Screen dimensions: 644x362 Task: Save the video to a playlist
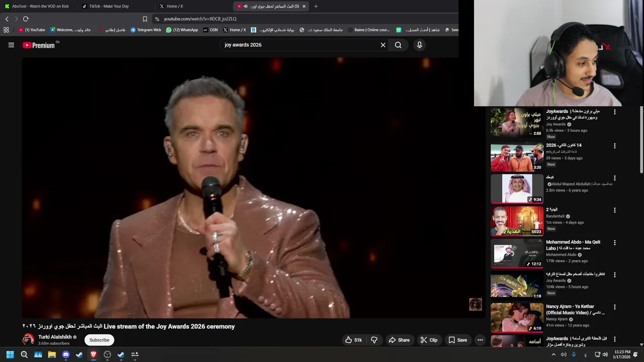click(458, 340)
